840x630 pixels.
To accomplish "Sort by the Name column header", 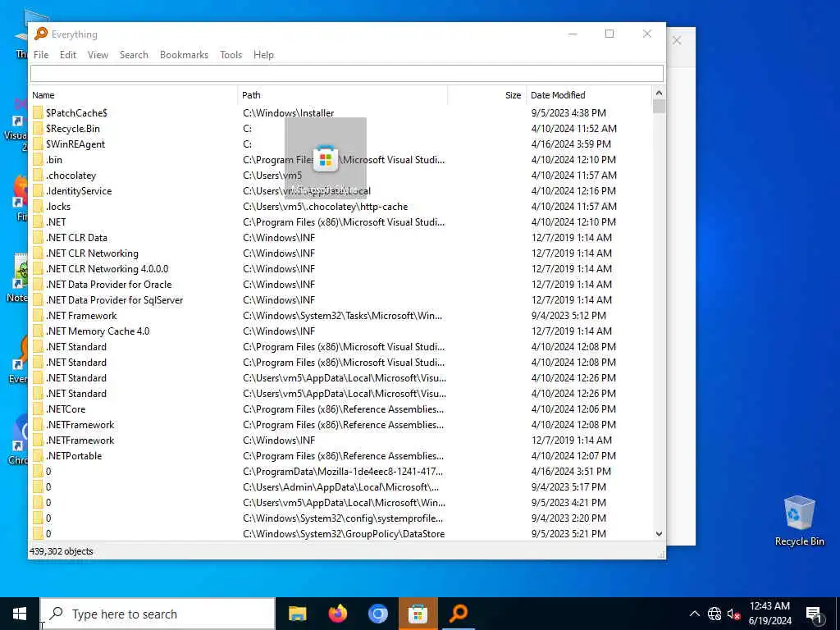I will [43, 95].
